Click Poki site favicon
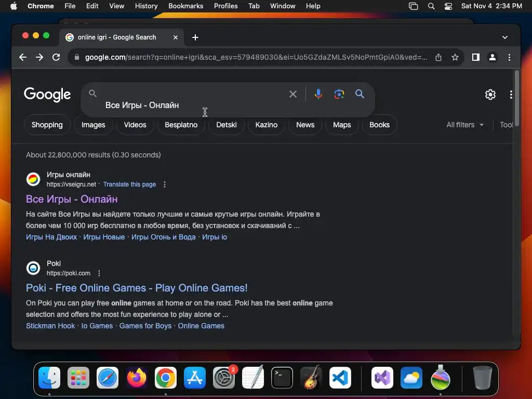Screen dimensions: 532x399 33,268
